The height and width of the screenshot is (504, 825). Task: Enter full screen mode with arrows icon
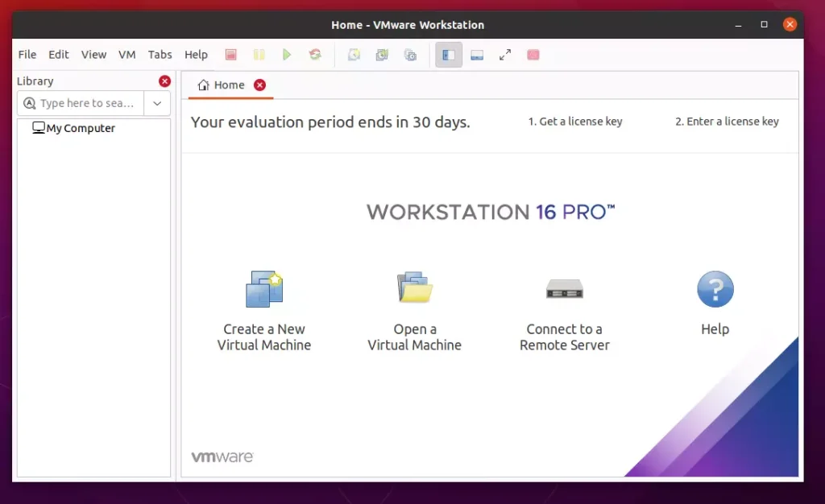tap(505, 55)
